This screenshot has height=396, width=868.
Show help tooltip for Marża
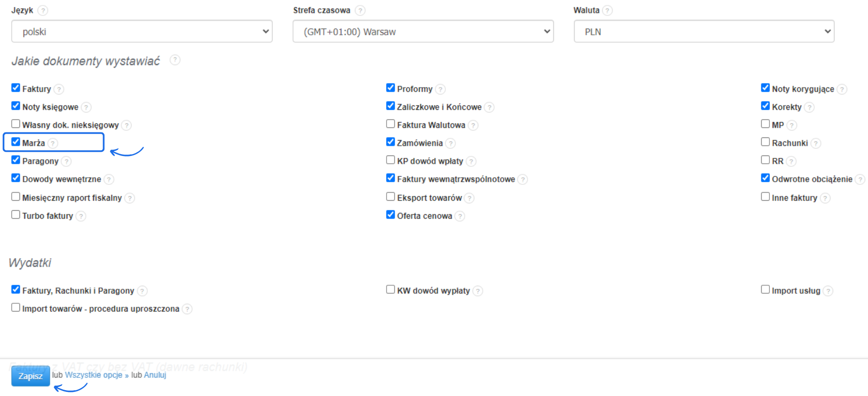pyautogui.click(x=53, y=143)
